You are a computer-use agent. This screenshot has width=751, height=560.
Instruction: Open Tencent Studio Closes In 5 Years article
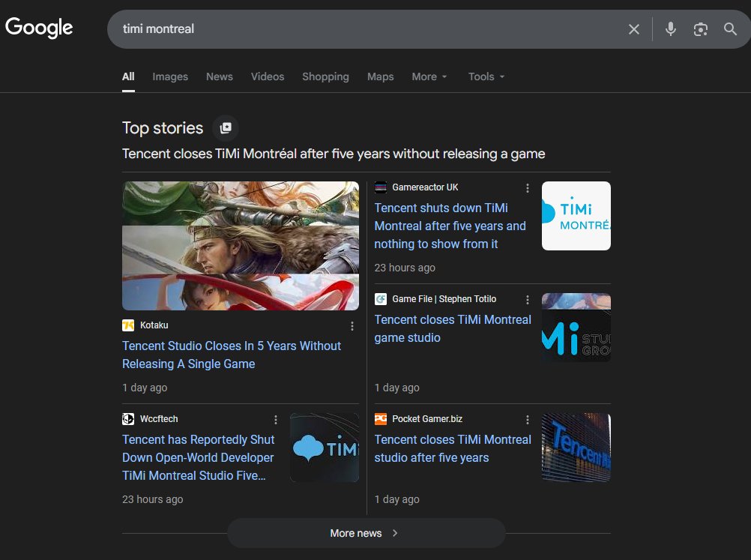[x=232, y=355]
